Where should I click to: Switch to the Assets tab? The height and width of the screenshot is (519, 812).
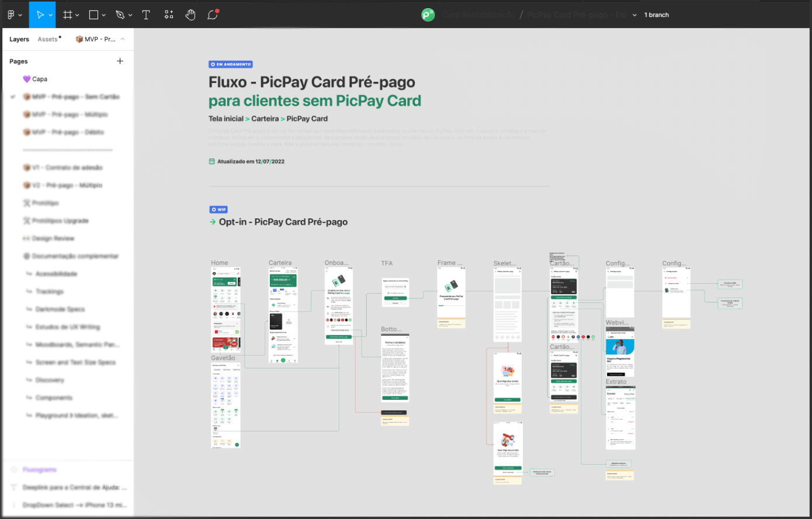[48, 39]
